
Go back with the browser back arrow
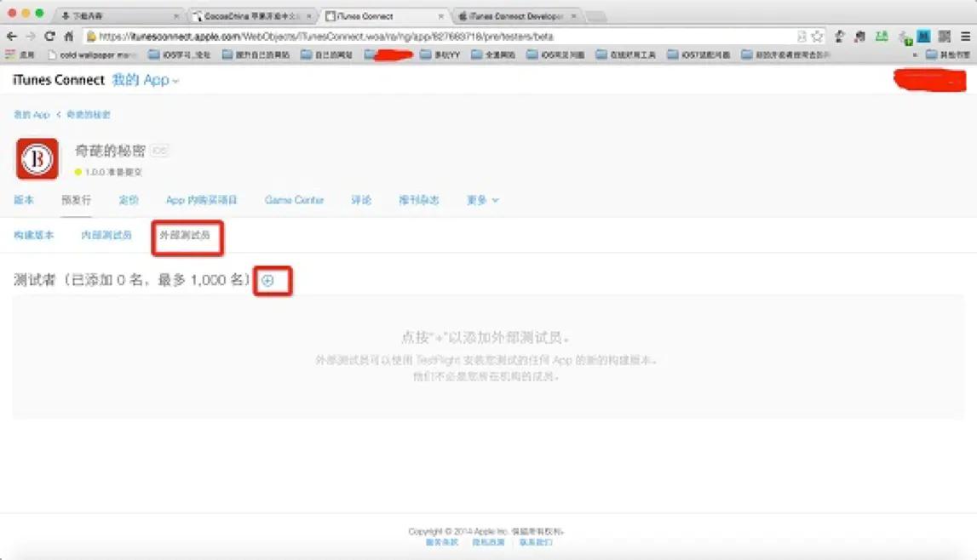pos(12,36)
